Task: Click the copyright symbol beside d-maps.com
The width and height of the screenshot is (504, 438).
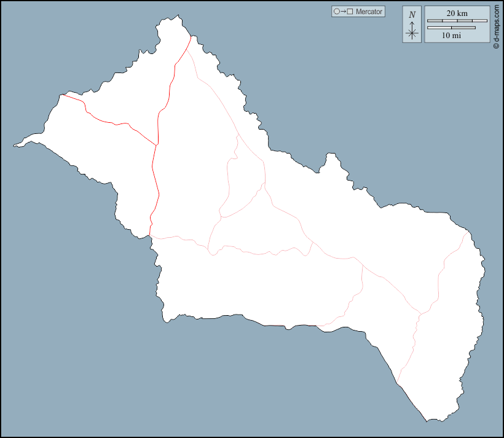Action: tap(495, 45)
